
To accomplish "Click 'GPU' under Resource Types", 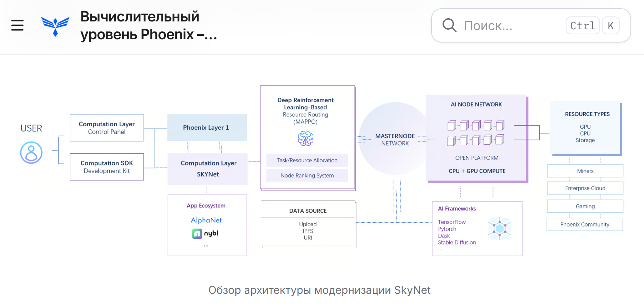I will click(585, 127).
